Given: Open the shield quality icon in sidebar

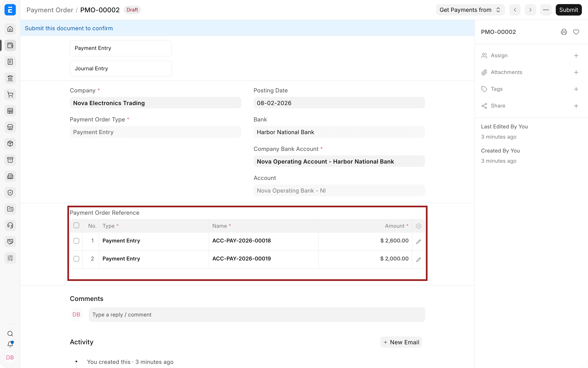Looking at the screenshot, I should tap(10, 193).
